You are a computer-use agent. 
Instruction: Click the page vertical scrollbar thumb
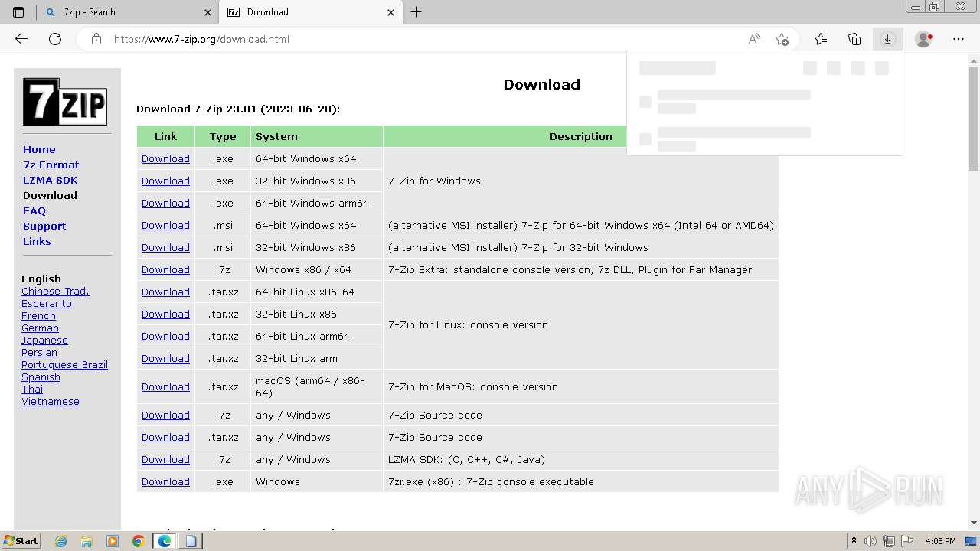974,119
